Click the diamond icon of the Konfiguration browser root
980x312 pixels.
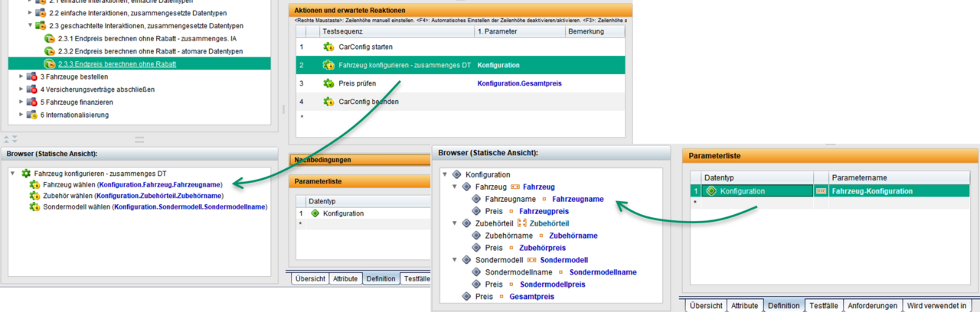457,174
